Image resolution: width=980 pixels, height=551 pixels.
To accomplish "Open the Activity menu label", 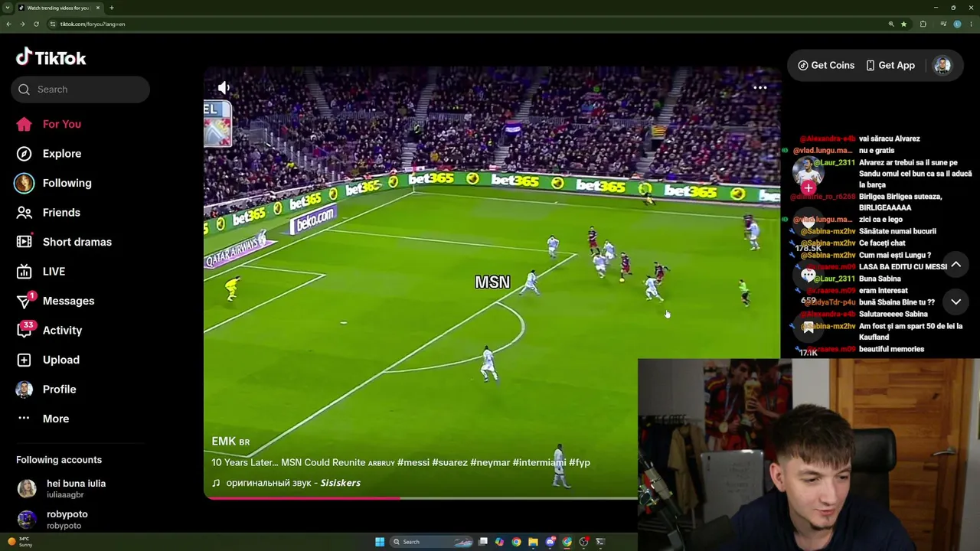I will click(x=63, y=331).
